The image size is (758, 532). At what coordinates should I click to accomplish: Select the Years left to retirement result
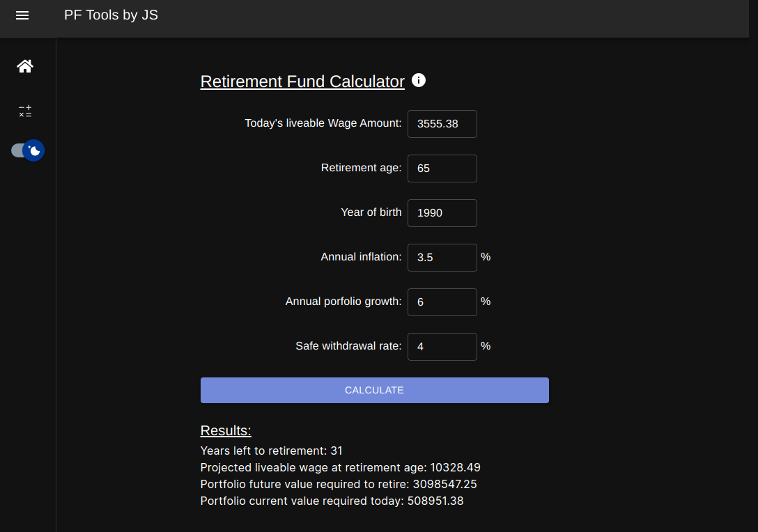(271, 451)
